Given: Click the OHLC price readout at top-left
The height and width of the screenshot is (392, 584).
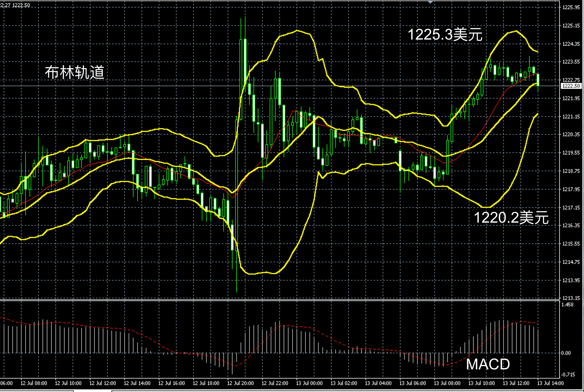Looking at the screenshot, I should tap(15, 5).
